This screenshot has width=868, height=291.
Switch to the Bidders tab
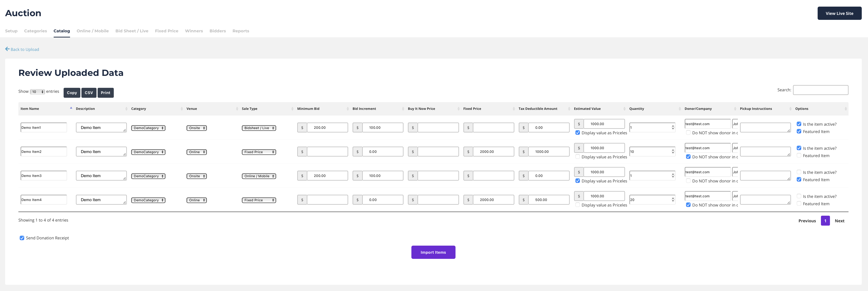point(217,31)
